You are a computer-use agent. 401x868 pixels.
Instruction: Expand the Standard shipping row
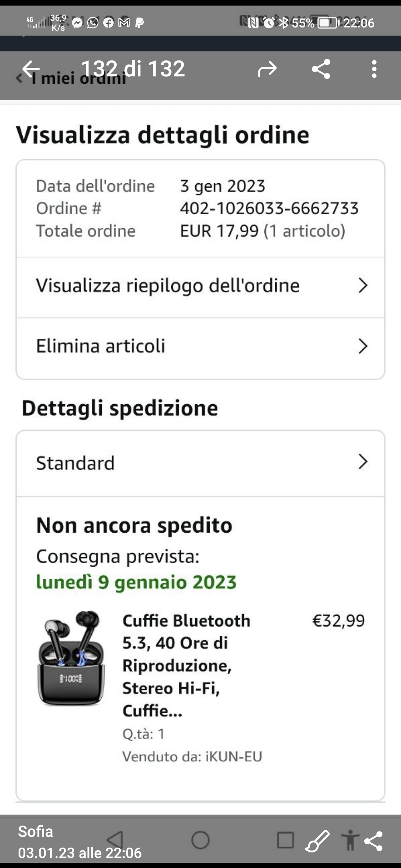[x=200, y=463]
